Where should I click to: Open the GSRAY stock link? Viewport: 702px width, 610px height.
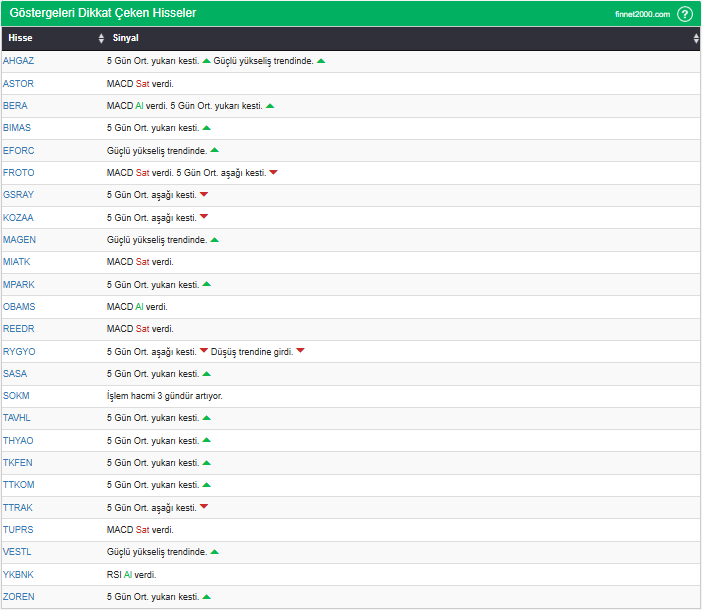(x=18, y=195)
